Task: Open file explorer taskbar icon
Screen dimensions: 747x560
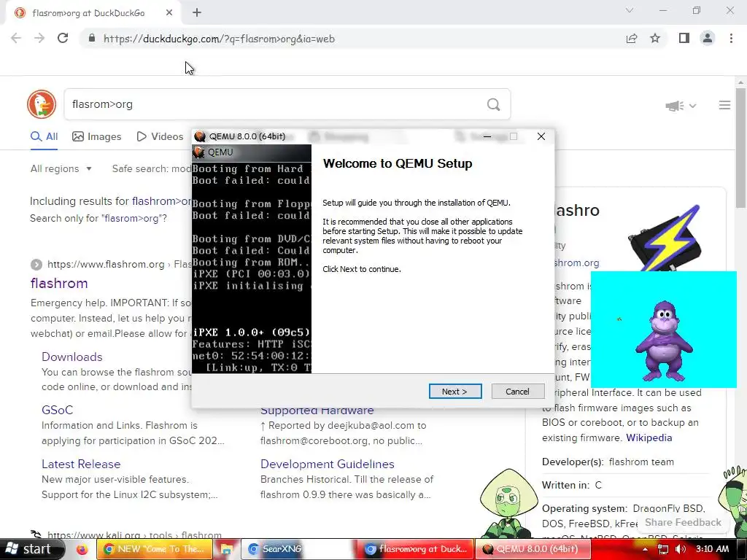Action: (x=226, y=549)
